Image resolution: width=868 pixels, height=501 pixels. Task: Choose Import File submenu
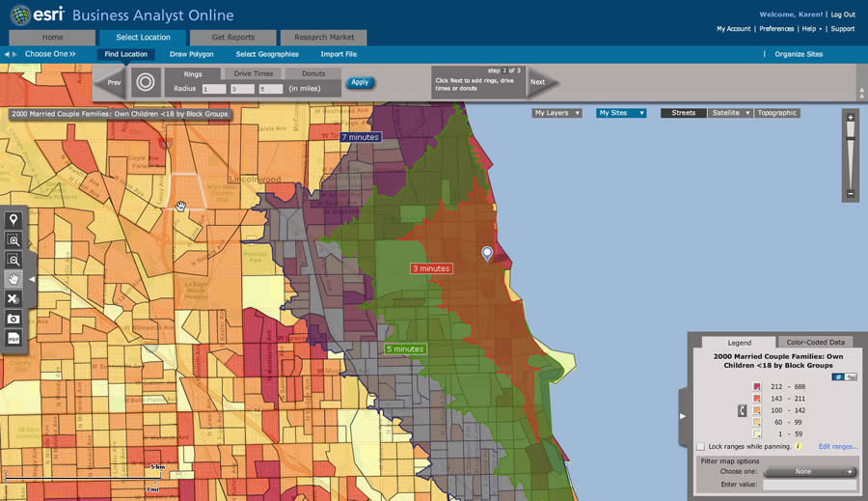[x=339, y=54]
